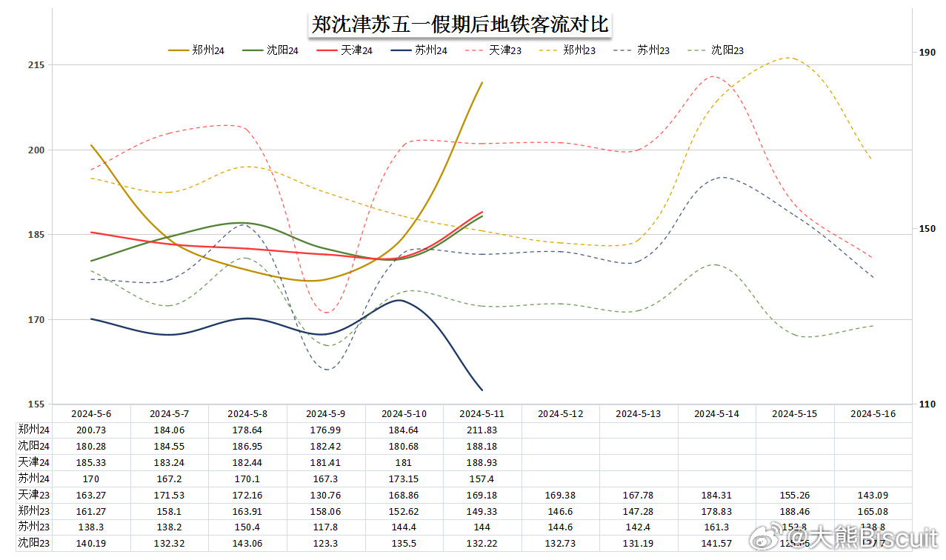Select the 2024-5-6 date column header
This screenshot has width=946, height=560.
[91, 414]
